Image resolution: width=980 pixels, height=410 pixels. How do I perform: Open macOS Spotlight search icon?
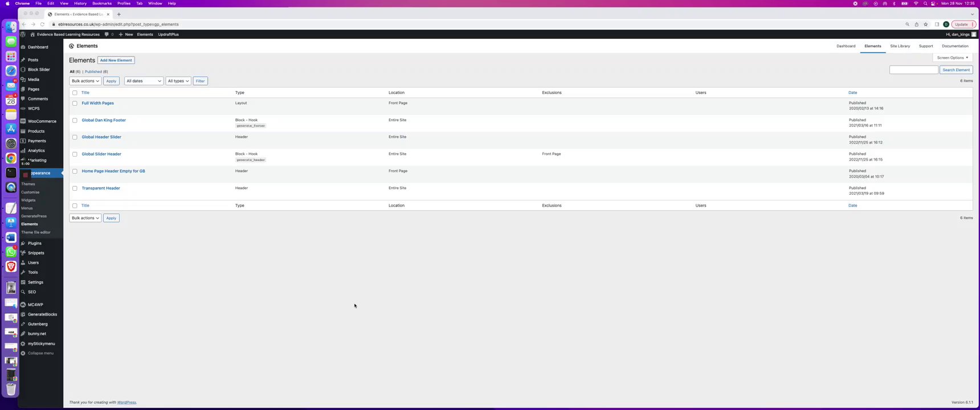point(925,3)
